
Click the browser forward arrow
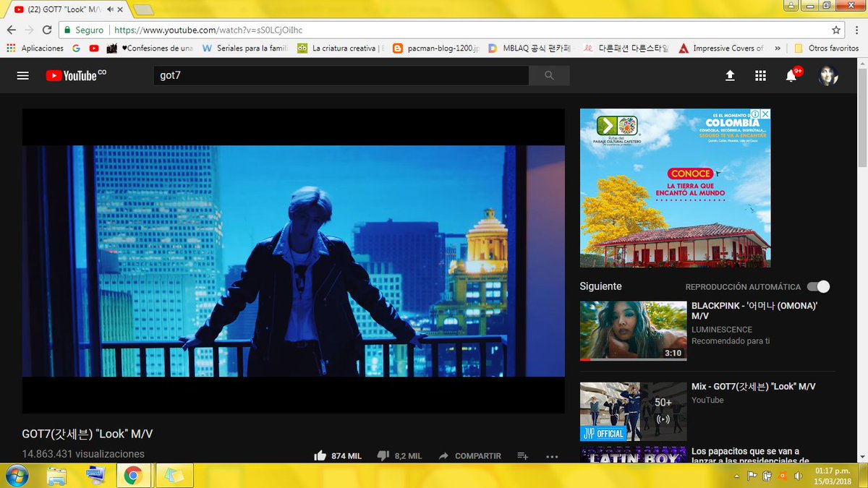29,30
